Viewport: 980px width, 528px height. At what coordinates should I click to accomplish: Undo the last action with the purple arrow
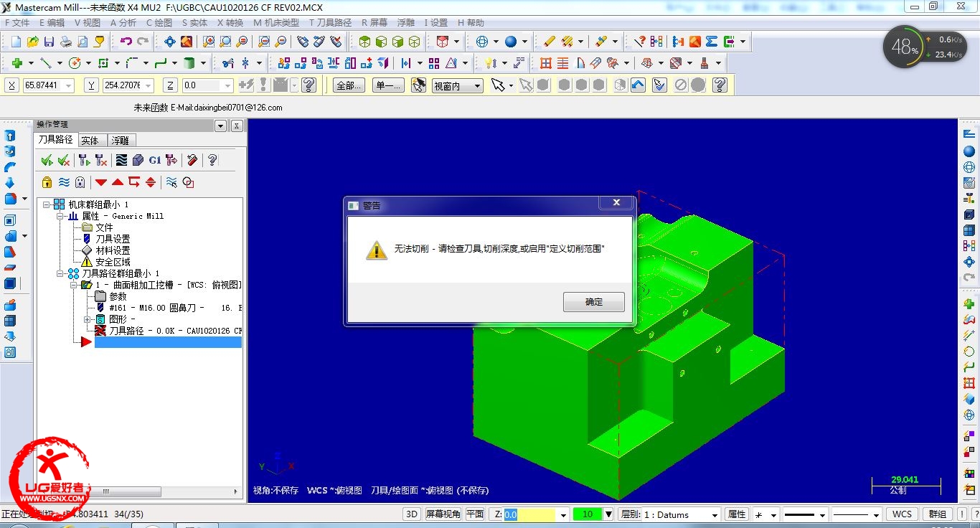126,42
